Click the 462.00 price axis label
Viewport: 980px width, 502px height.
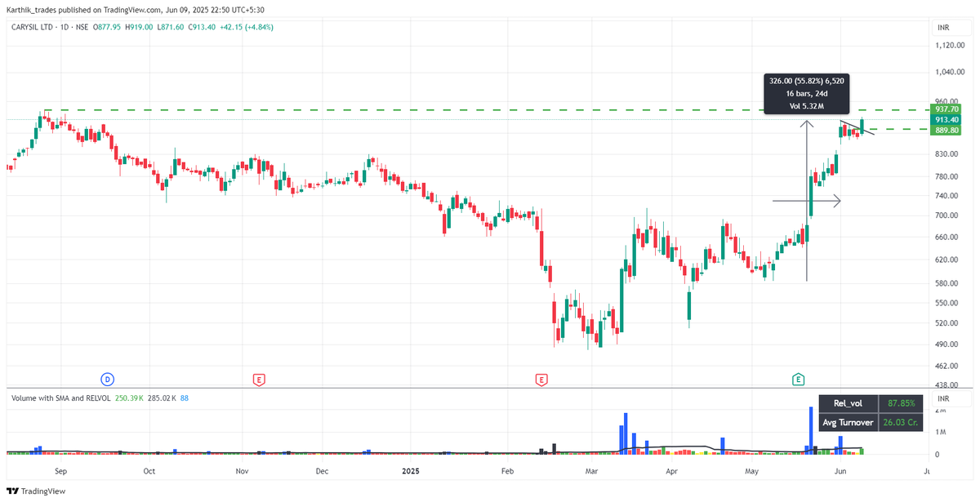point(947,366)
